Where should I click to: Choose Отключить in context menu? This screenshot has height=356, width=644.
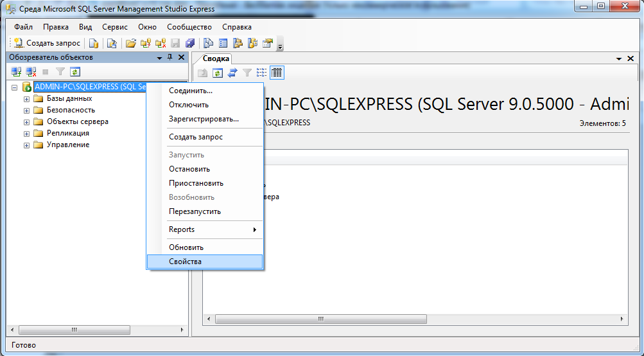tap(205, 105)
